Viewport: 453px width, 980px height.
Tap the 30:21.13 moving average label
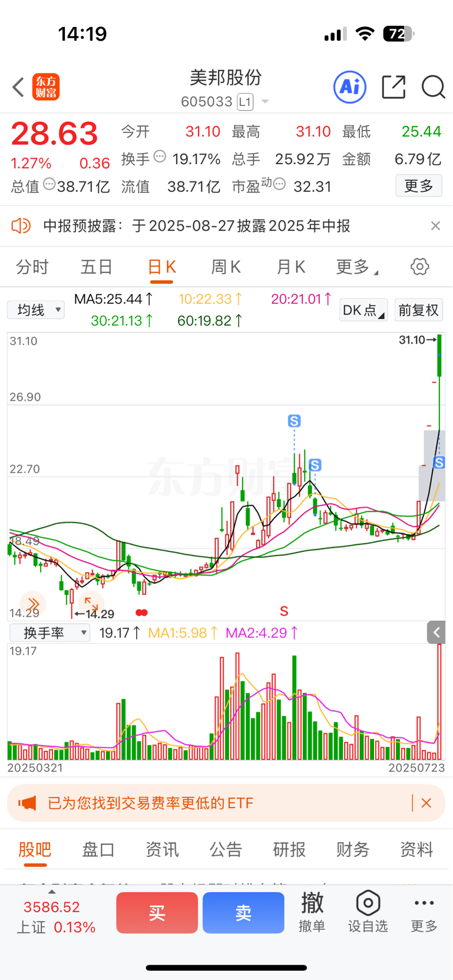coord(122,321)
